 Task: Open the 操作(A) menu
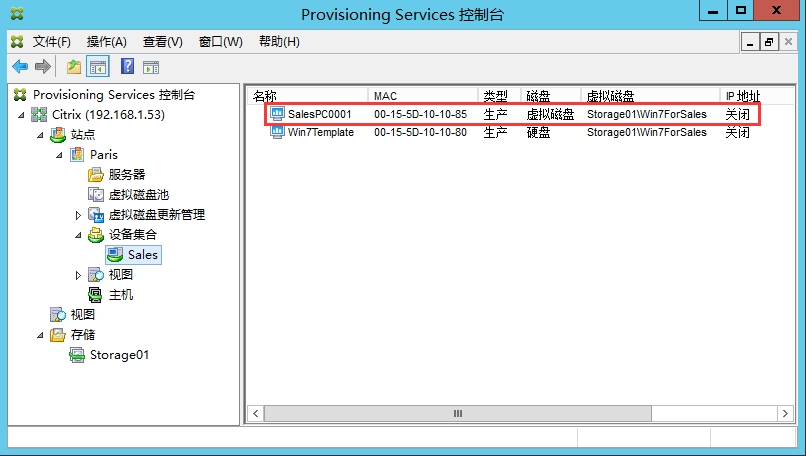pos(106,42)
